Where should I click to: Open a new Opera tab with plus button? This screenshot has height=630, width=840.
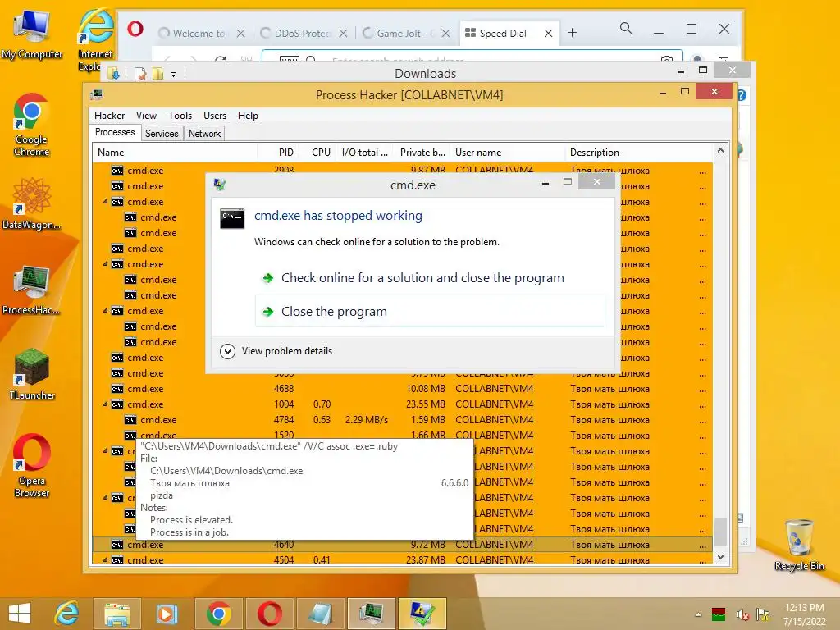click(x=572, y=33)
